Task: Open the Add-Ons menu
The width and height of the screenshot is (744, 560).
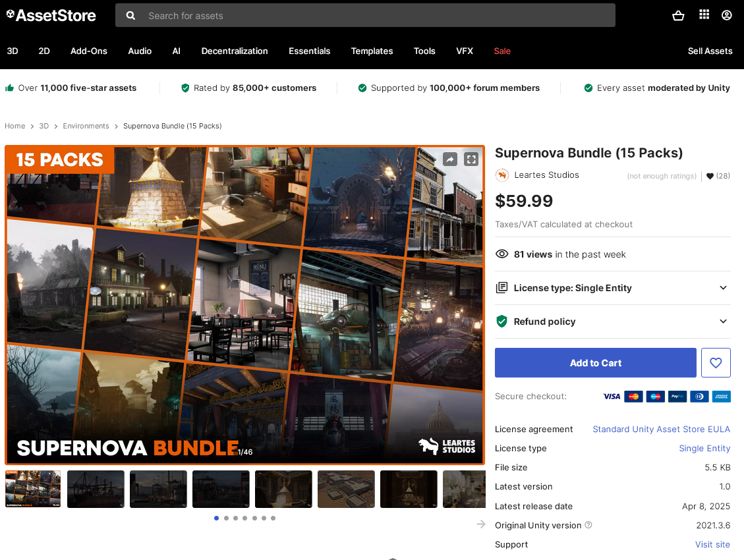Action: (x=89, y=51)
